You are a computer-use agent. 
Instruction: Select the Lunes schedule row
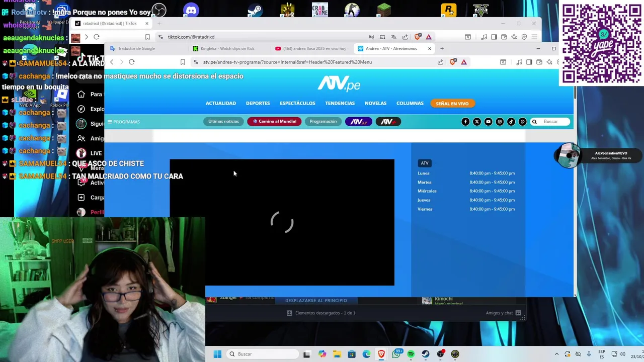pos(466,173)
